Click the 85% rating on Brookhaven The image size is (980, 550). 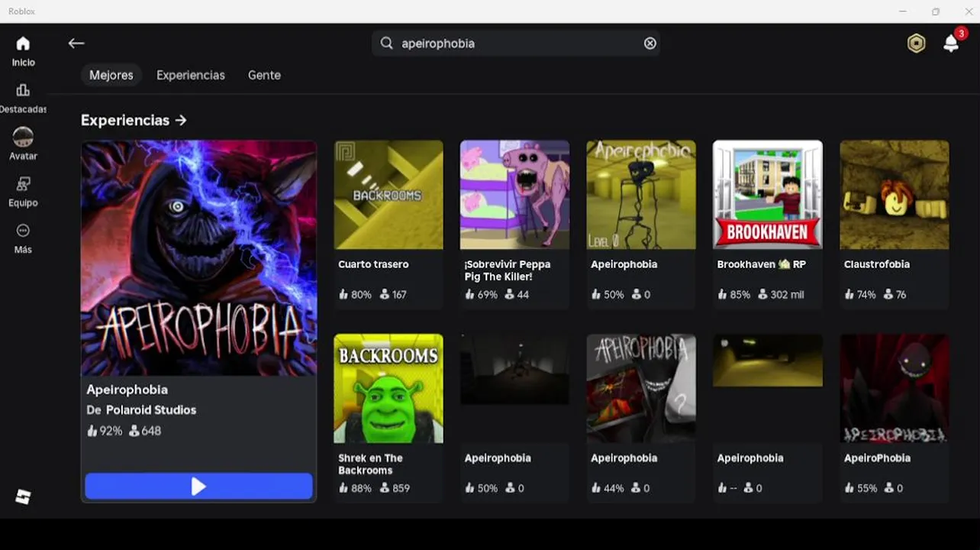pyautogui.click(x=734, y=295)
